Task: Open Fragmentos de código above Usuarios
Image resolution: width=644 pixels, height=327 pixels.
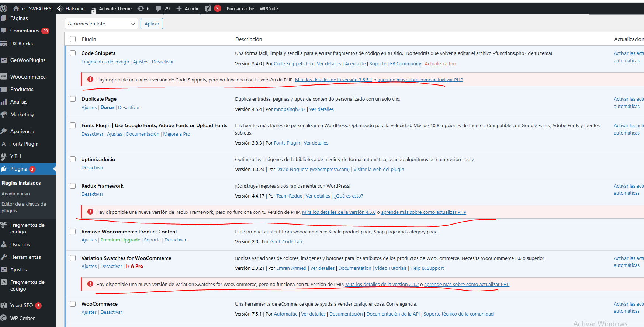Action: (x=27, y=228)
